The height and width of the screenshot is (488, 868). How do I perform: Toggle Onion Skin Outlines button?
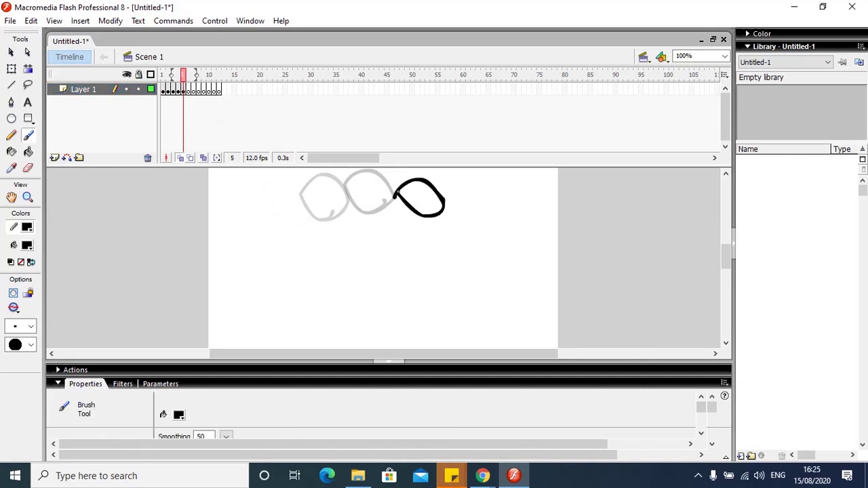[x=191, y=158]
